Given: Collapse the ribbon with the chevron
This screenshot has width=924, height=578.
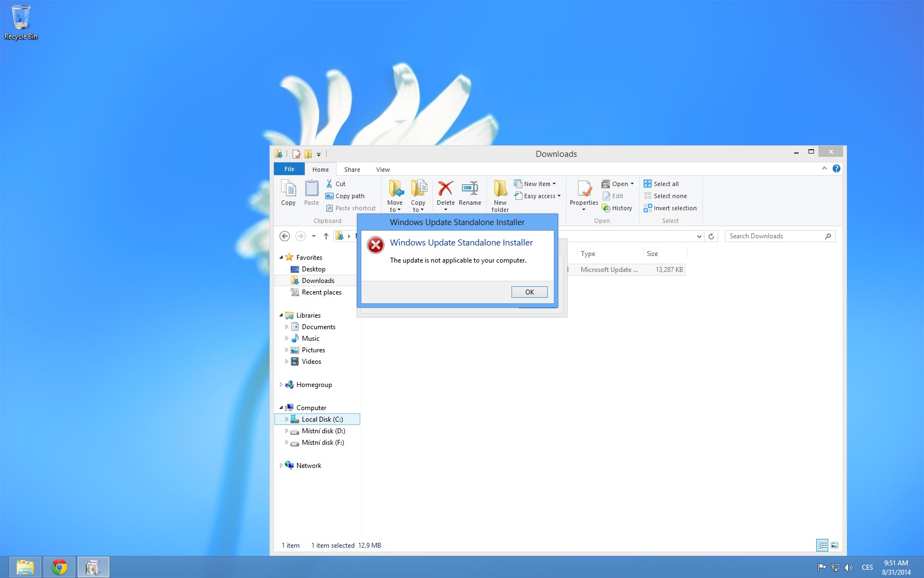Looking at the screenshot, I should (824, 168).
